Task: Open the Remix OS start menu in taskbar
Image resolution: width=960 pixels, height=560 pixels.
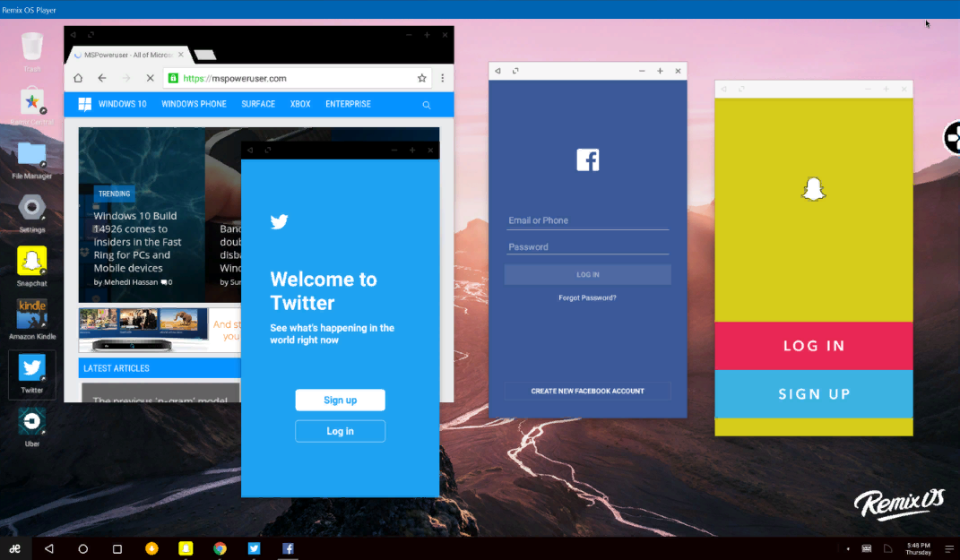Action: (14, 548)
